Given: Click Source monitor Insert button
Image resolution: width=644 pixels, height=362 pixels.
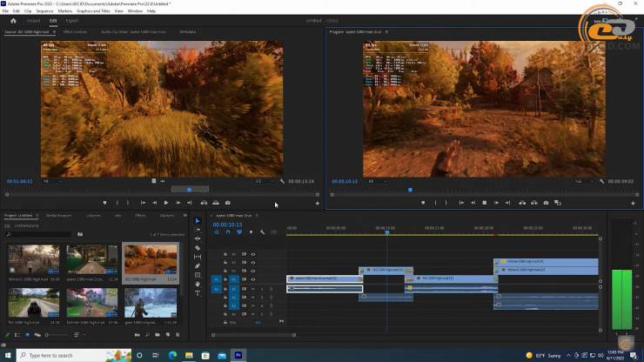Looking at the screenshot, I should (x=205, y=203).
